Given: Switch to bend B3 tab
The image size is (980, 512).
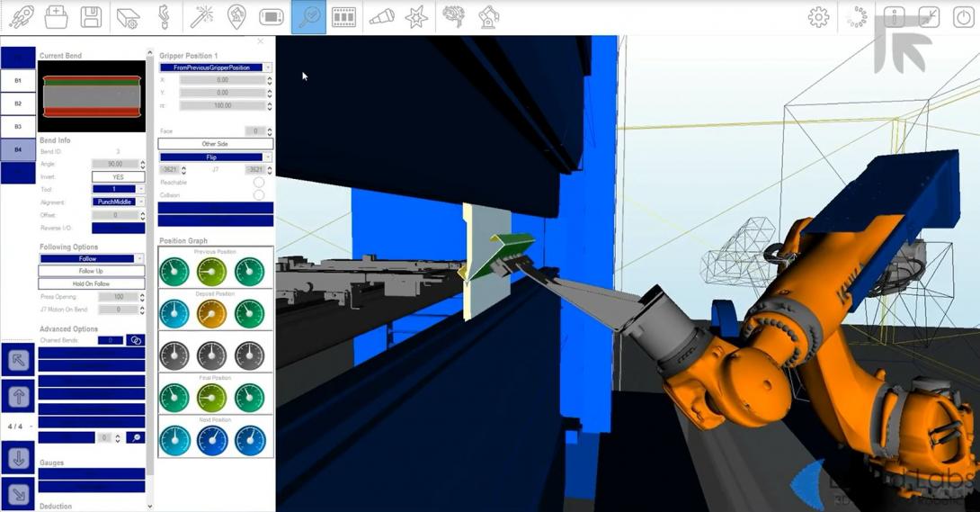Looking at the screenshot, I should (18, 127).
